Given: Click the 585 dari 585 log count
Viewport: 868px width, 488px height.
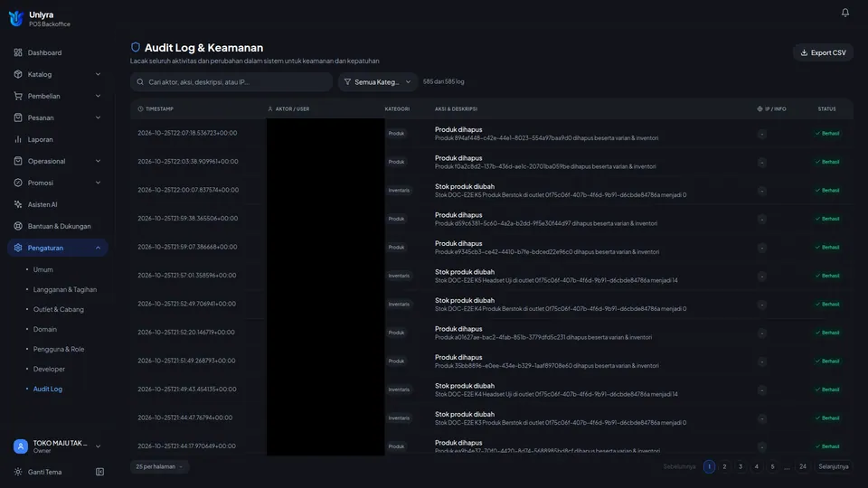Looking at the screenshot, I should [x=443, y=82].
